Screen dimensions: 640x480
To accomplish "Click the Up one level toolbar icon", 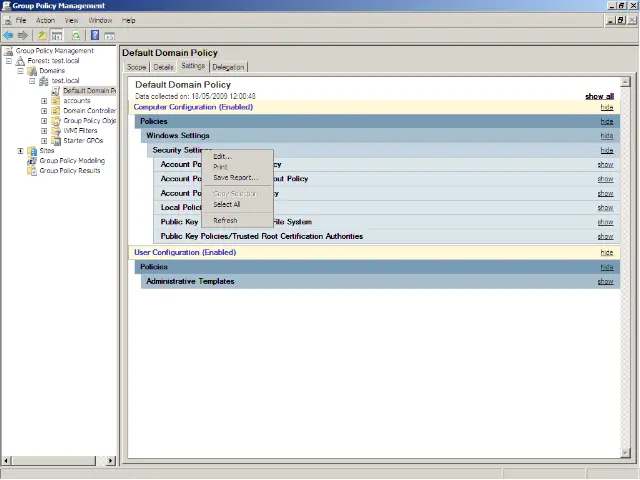I will (x=42, y=35).
